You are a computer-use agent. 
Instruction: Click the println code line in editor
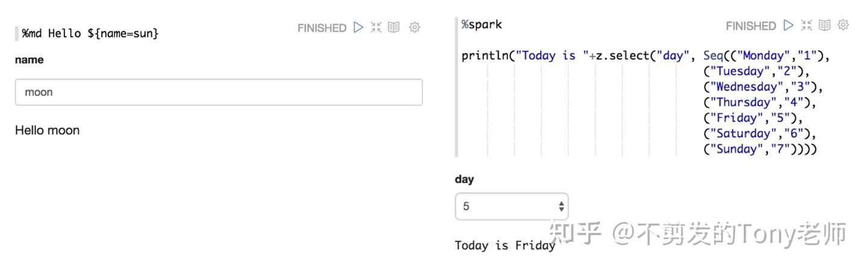pos(646,56)
